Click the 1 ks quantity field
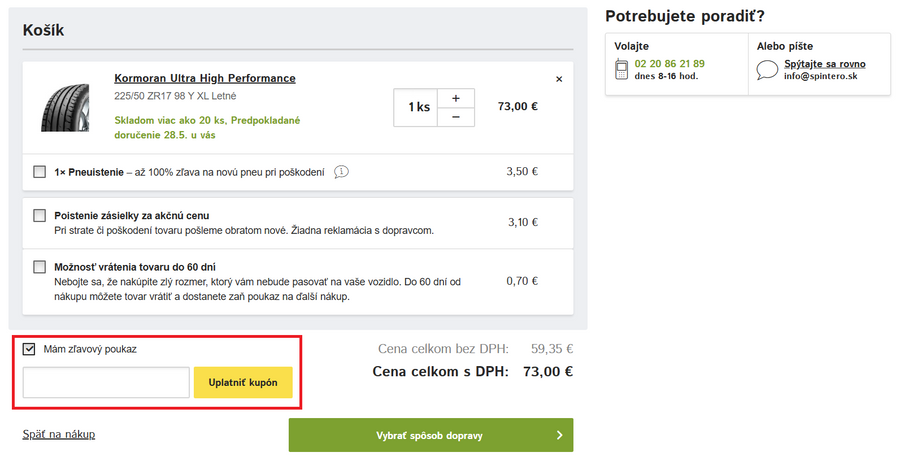The width and height of the screenshot is (900, 461). click(417, 107)
